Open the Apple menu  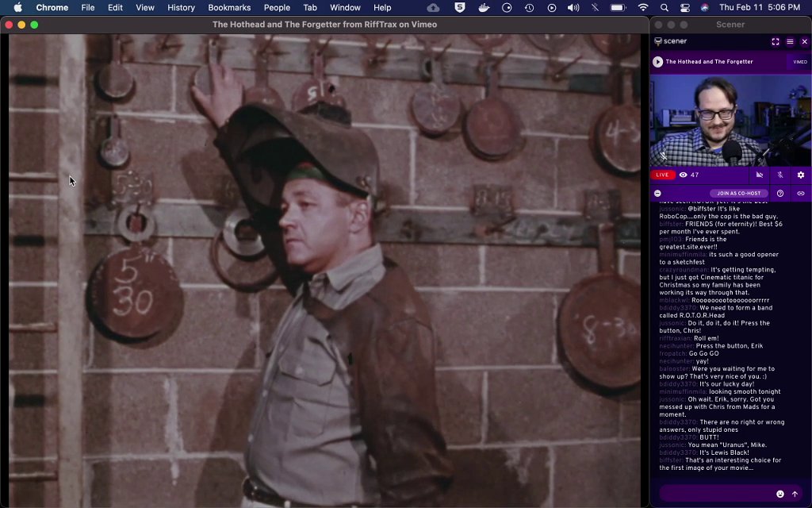pyautogui.click(x=17, y=7)
